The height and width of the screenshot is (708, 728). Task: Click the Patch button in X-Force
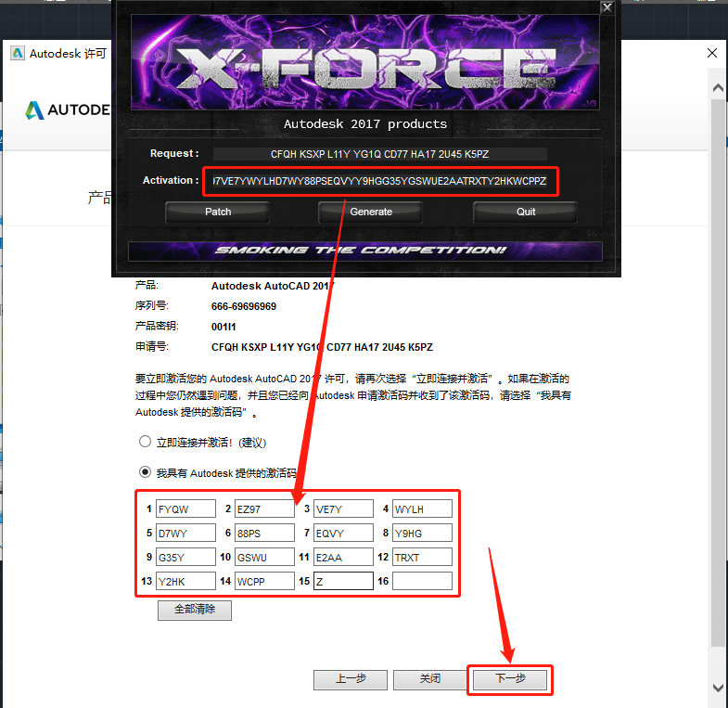(x=217, y=212)
